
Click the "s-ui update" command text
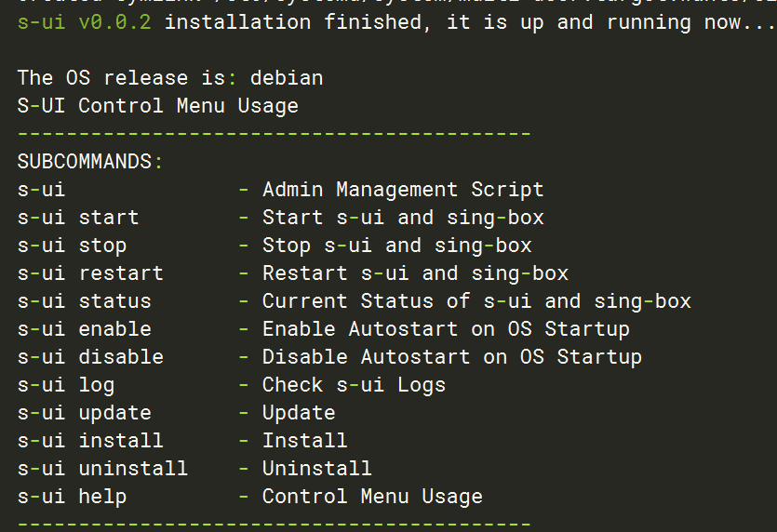(84, 413)
